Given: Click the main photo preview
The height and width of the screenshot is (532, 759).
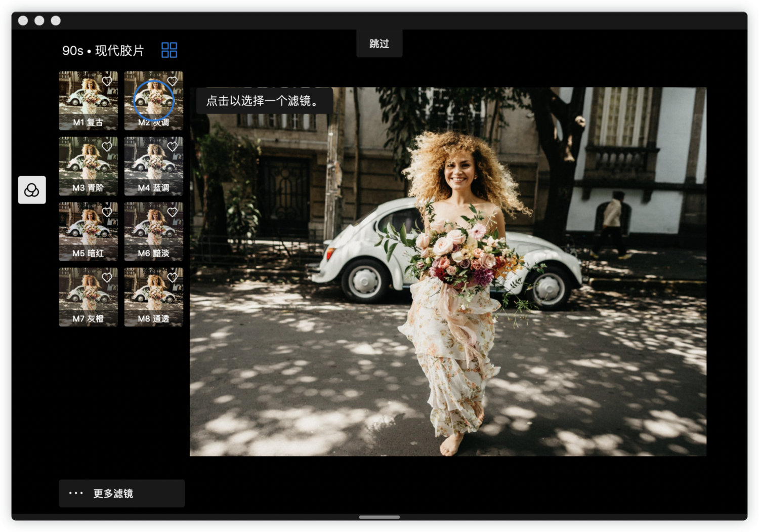Looking at the screenshot, I should pyautogui.click(x=448, y=272).
